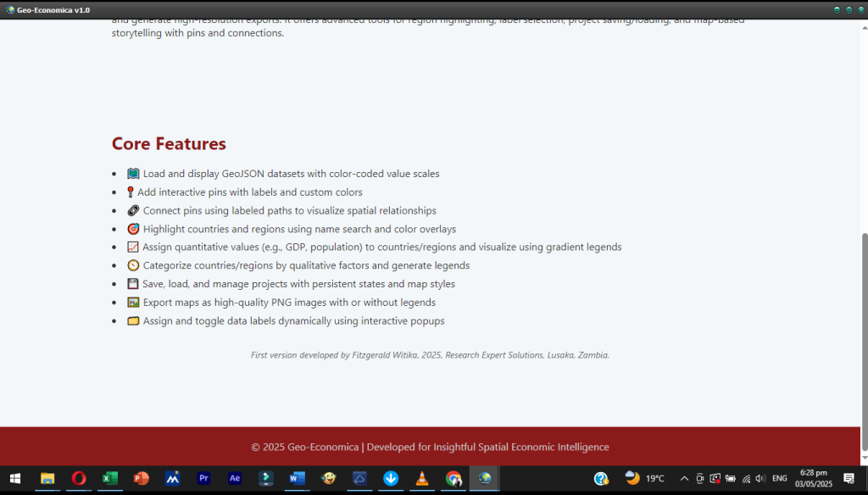Launch Adobe Premiere Pro from taskbar
868x495 pixels.
tap(203, 479)
